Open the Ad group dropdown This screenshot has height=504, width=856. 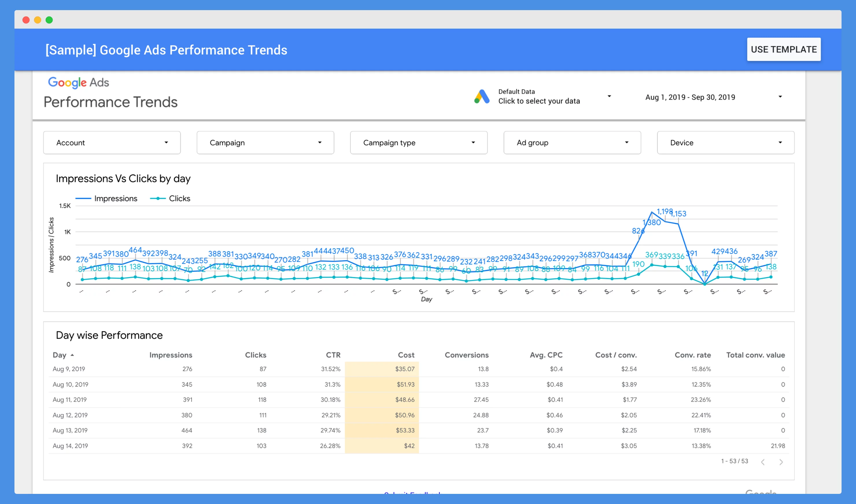coord(572,143)
